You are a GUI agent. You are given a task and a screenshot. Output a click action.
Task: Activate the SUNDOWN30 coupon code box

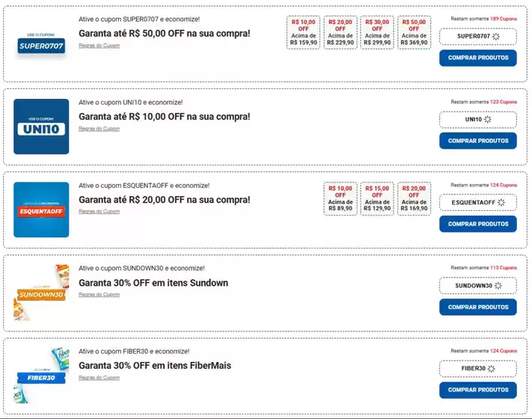pos(478,286)
